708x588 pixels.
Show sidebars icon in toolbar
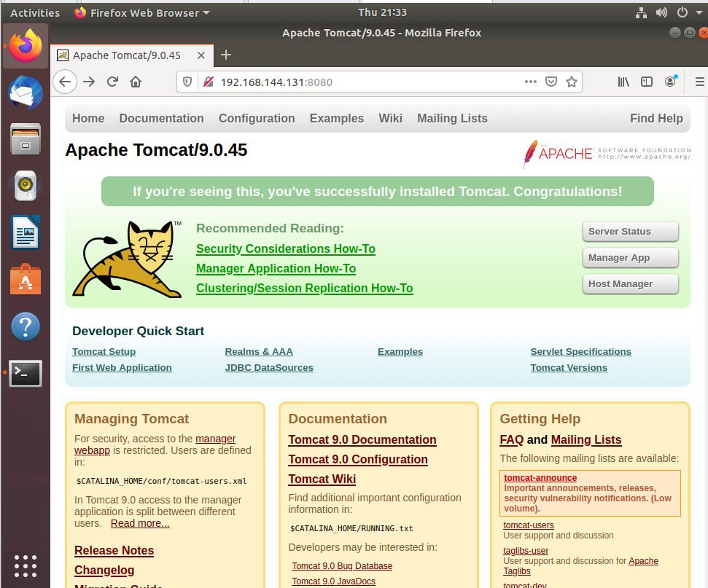click(x=647, y=82)
